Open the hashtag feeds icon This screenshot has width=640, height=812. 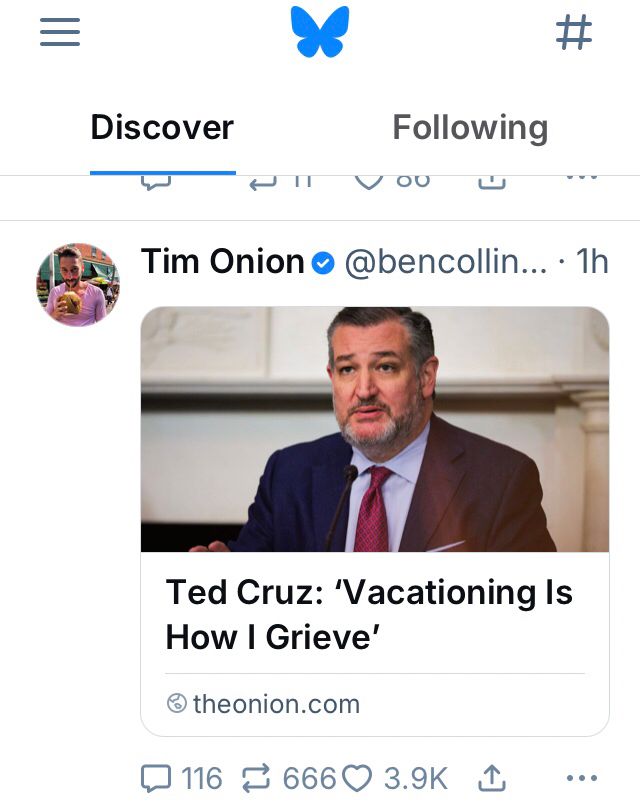tap(574, 33)
